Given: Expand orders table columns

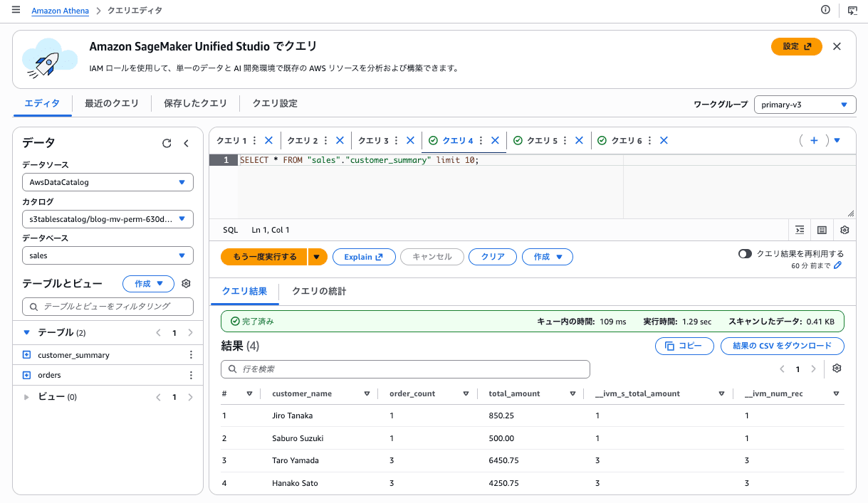Looking at the screenshot, I should (27, 375).
